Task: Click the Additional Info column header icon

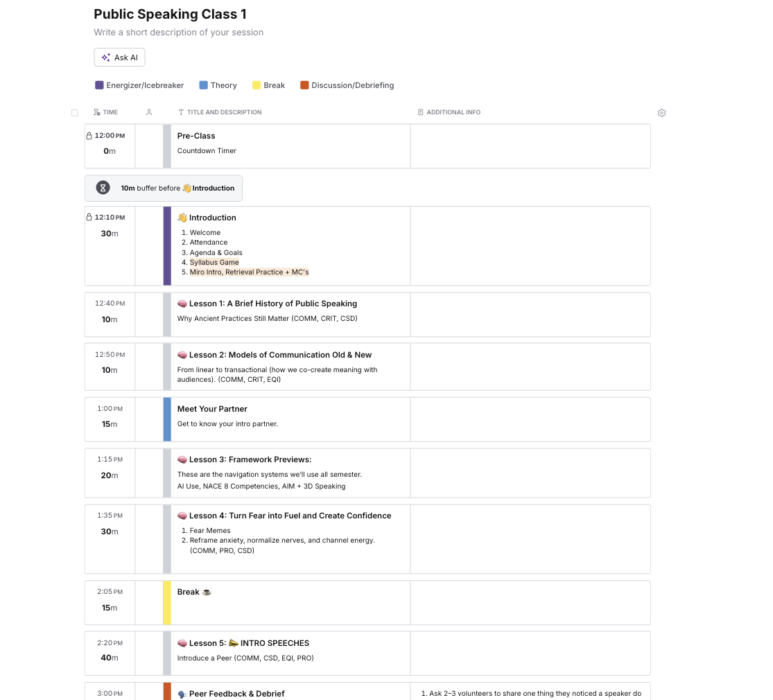Action: (421, 112)
